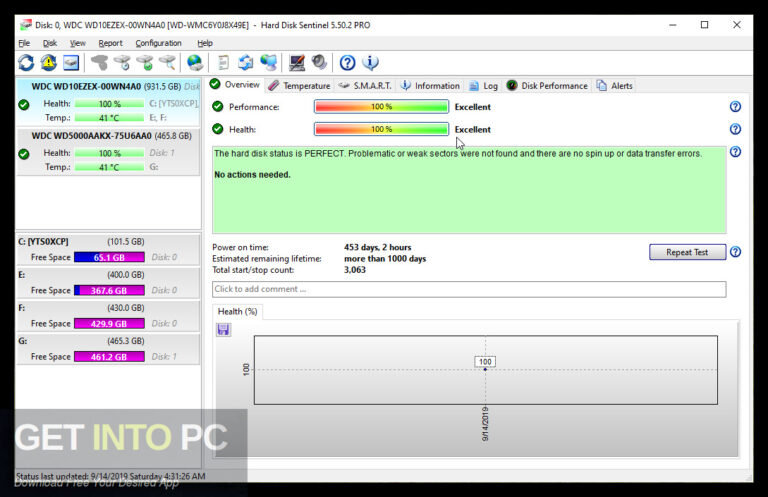Click the report document toolbar icon
This screenshot has width=768, height=497.
[x=223, y=63]
